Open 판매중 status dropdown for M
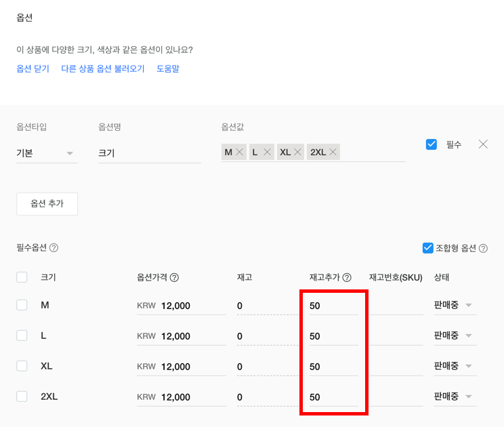504x427 pixels. point(454,306)
